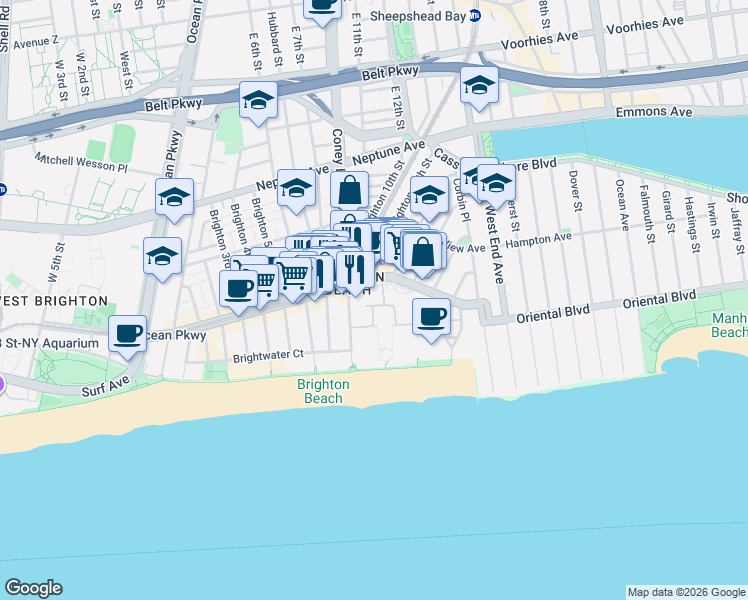Click the Dover St label
The width and height of the screenshot is (748, 600).
(575, 191)
